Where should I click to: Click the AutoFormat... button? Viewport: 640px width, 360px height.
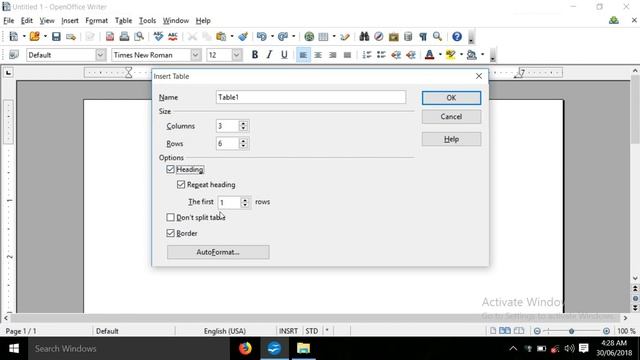coord(218,252)
